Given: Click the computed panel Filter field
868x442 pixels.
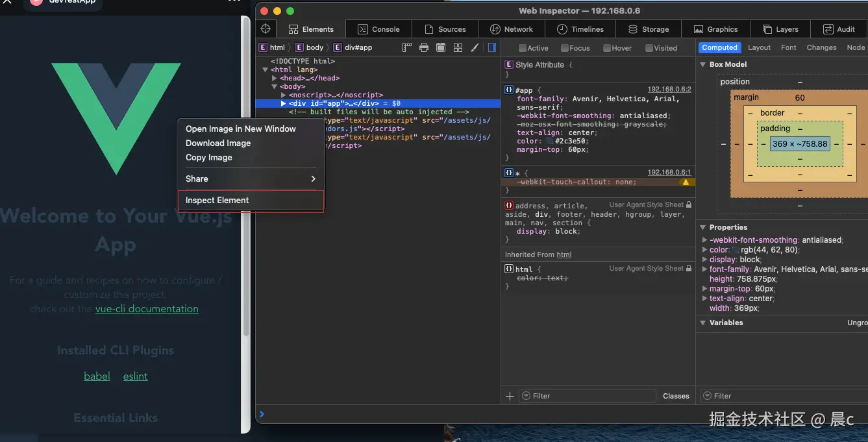Looking at the screenshot, I should (784, 396).
